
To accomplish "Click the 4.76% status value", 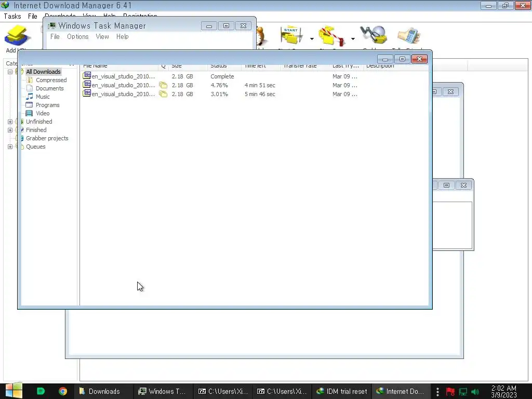I will tap(219, 85).
